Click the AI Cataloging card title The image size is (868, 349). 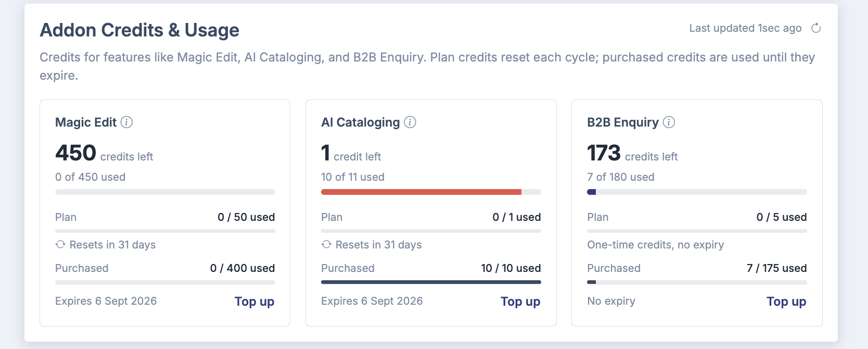pos(361,122)
